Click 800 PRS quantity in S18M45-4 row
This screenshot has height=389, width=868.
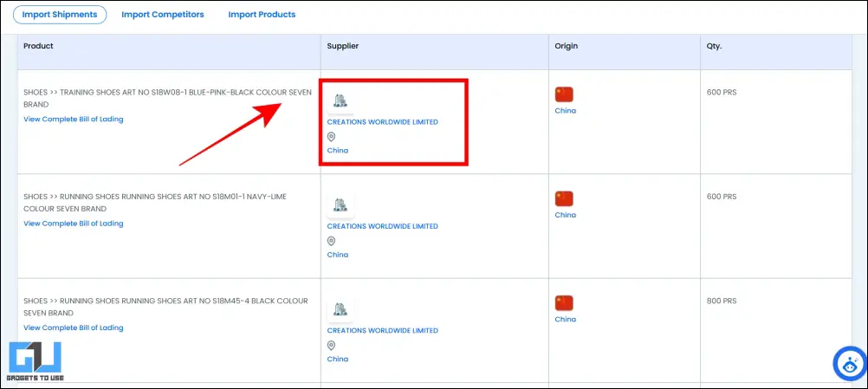[722, 301]
